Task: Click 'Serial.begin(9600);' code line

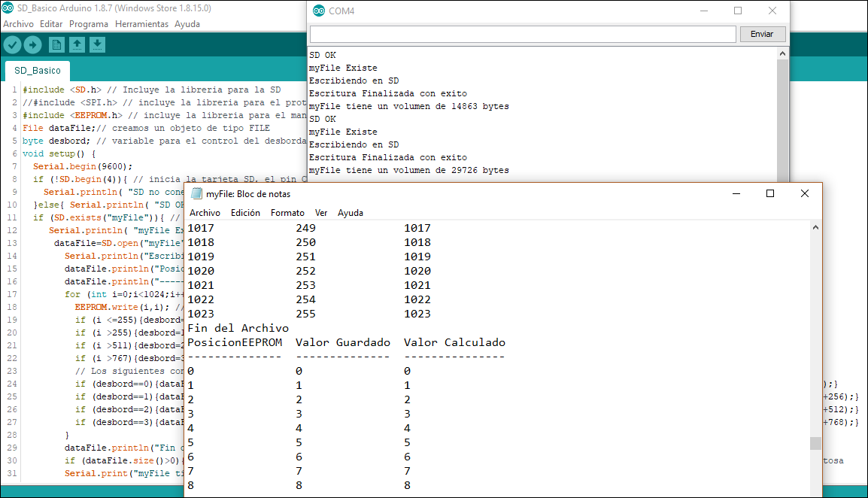Action: (83, 166)
